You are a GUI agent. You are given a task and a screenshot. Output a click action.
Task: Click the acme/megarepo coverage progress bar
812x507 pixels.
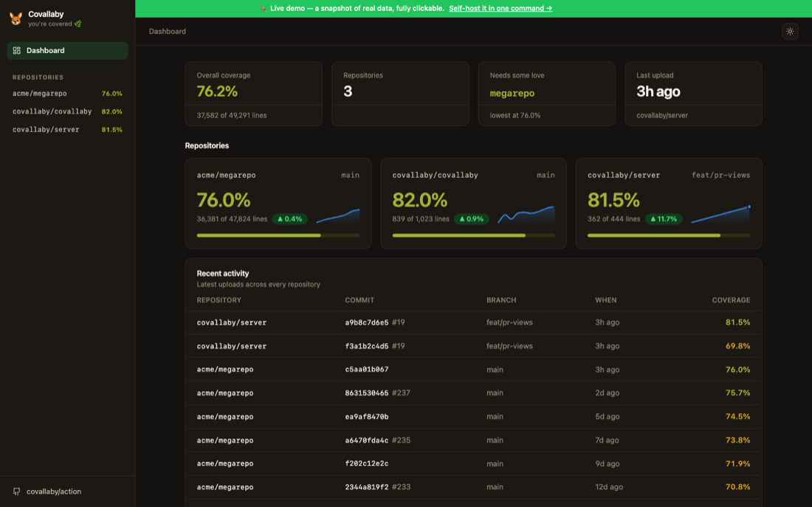(278, 235)
